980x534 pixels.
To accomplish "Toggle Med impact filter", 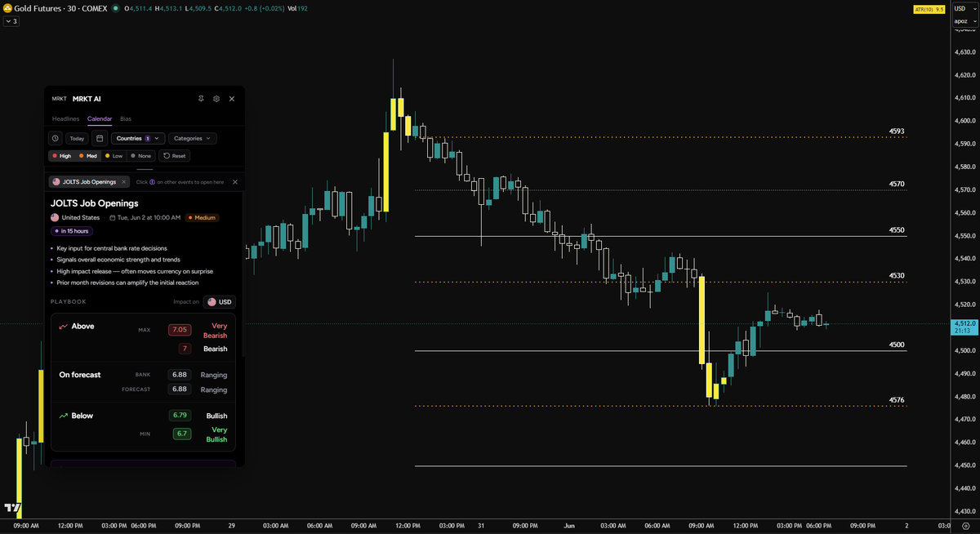I will 87,155.
